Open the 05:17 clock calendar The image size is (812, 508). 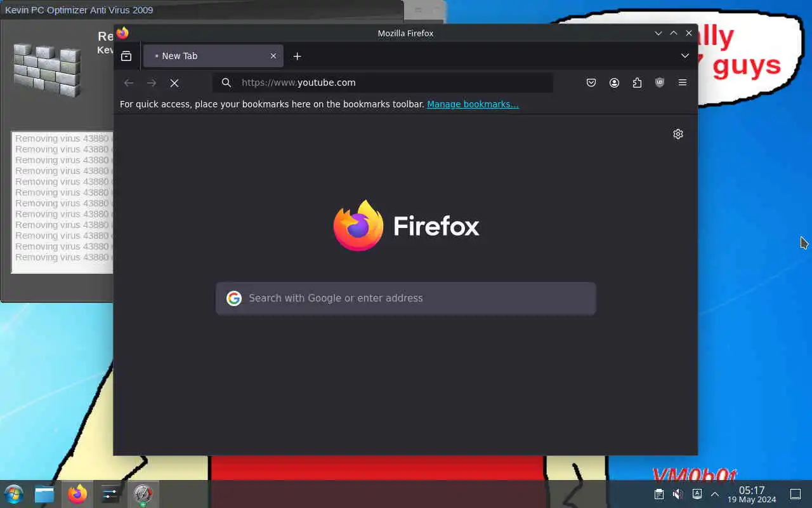pos(752,494)
